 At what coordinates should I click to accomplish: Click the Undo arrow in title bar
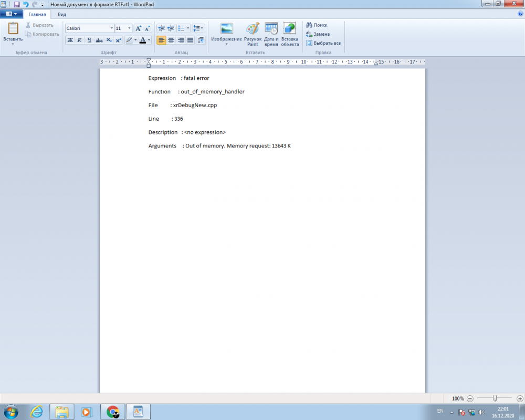pyautogui.click(x=26, y=4)
